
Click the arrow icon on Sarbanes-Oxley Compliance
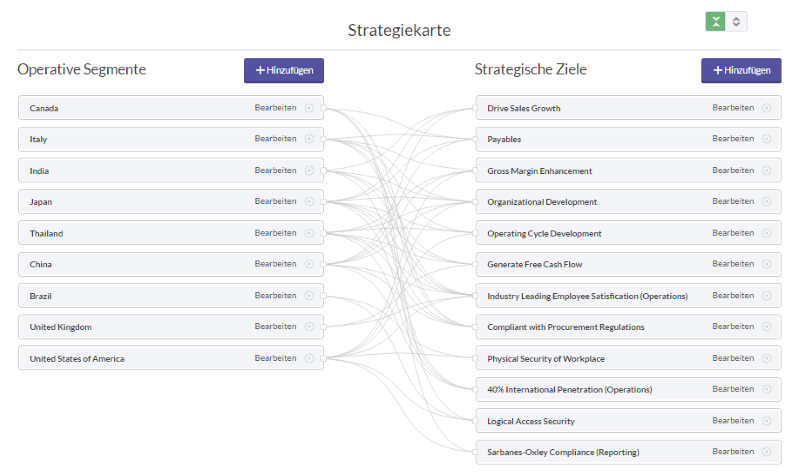[766, 452]
